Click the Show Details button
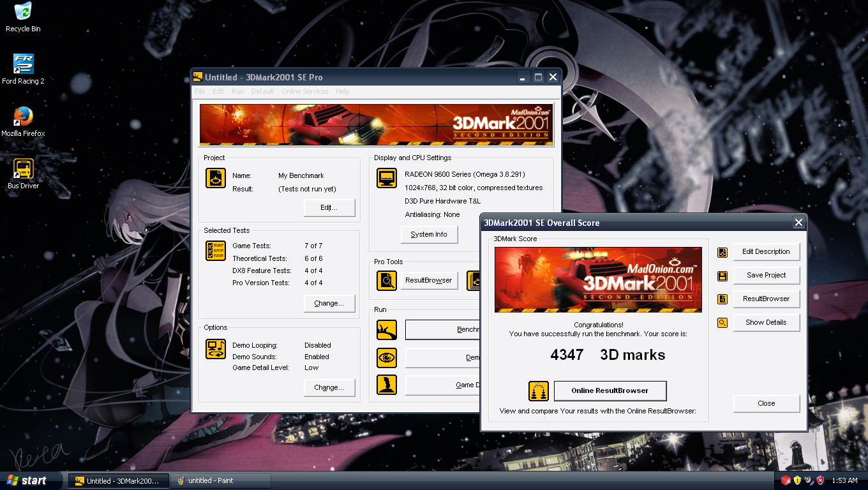Image resolution: width=868 pixels, height=490 pixels. tap(766, 322)
